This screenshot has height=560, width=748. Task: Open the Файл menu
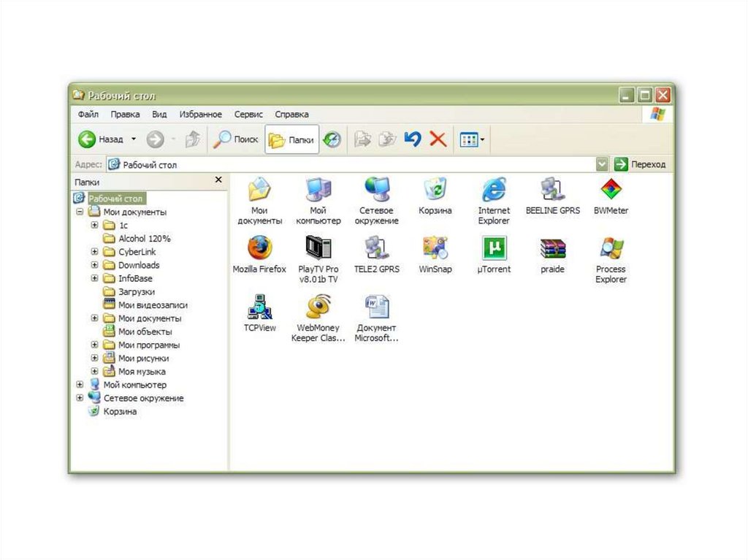pyautogui.click(x=88, y=115)
